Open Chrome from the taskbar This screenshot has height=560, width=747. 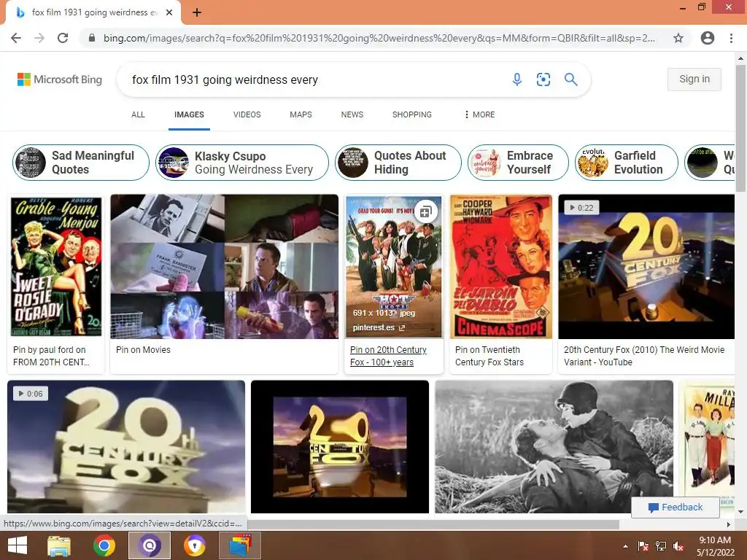pyautogui.click(x=104, y=545)
